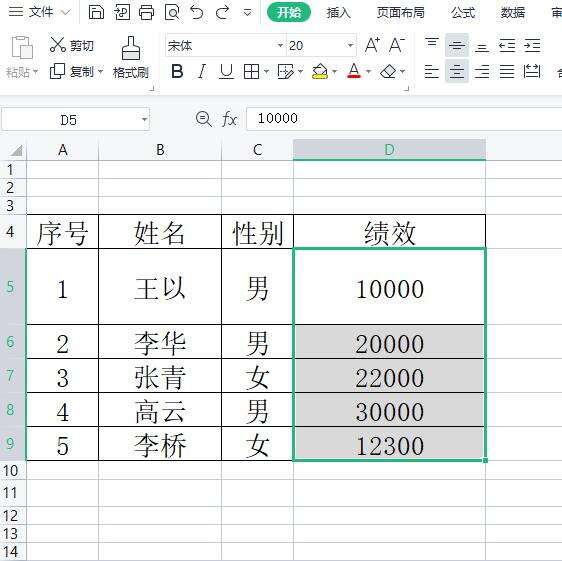The image size is (562, 561).
Task: Click the cell containing 李桥
Action: pos(160,444)
